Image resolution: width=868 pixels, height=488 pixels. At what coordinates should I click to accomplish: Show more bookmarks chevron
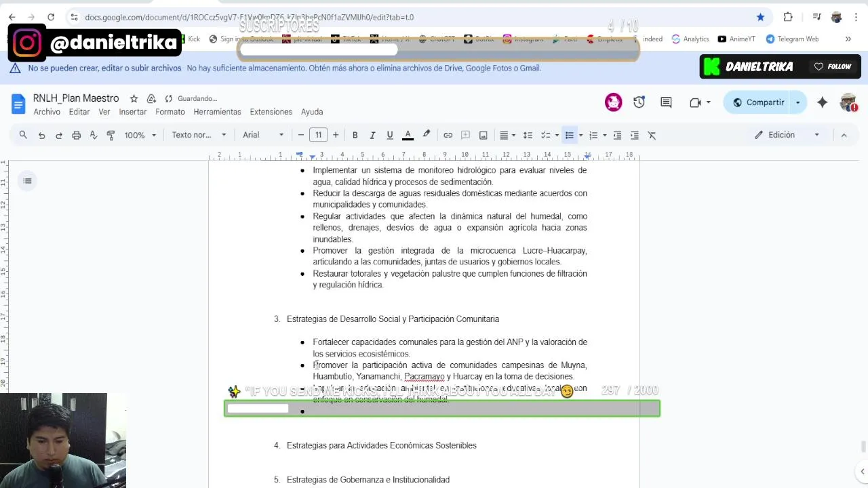pos(848,39)
